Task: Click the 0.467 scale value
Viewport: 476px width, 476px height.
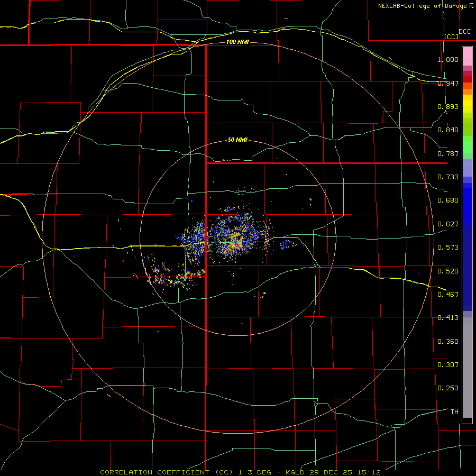Action: (448, 295)
